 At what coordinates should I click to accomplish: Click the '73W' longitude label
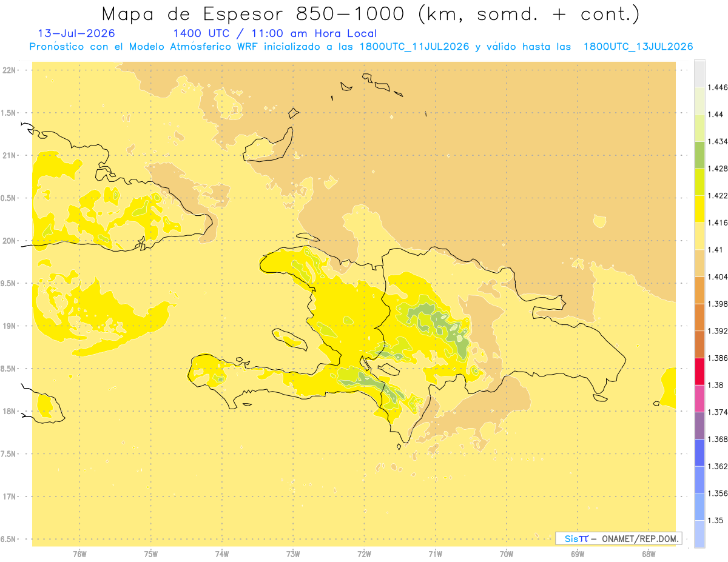(293, 554)
